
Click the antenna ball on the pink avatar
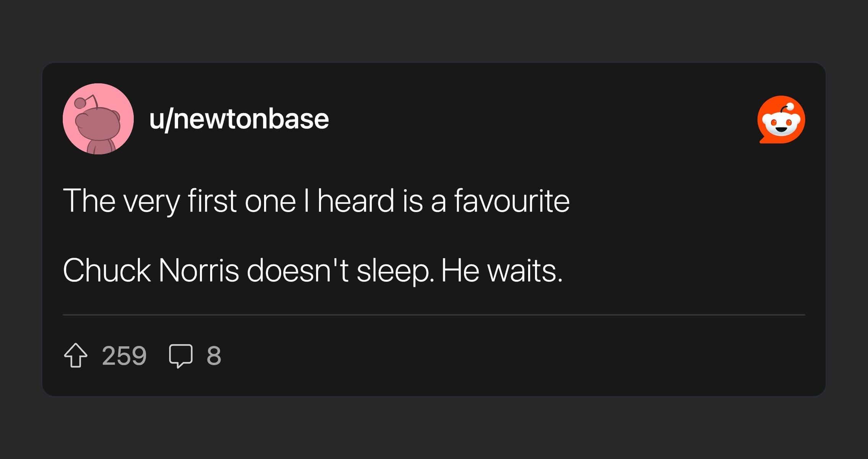tap(80, 103)
